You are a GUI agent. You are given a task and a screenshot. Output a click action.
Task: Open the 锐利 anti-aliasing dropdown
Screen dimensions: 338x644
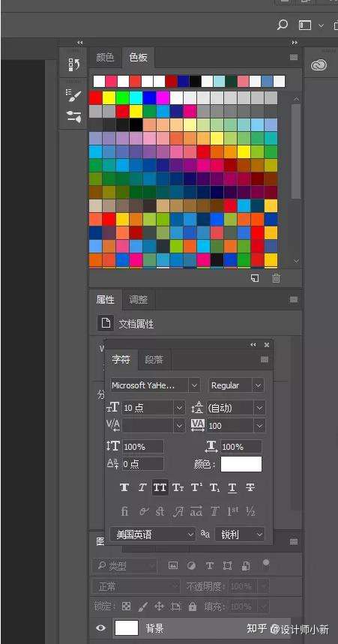[240, 535]
